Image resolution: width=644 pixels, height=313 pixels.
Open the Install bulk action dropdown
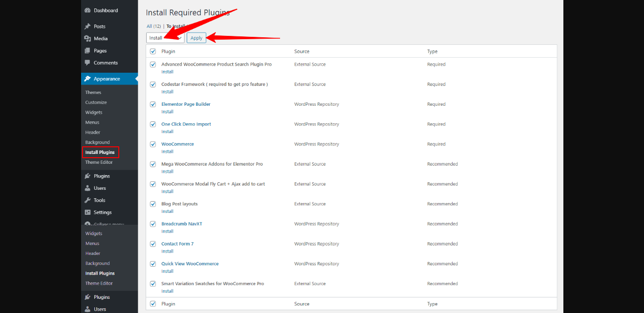pos(165,38)
